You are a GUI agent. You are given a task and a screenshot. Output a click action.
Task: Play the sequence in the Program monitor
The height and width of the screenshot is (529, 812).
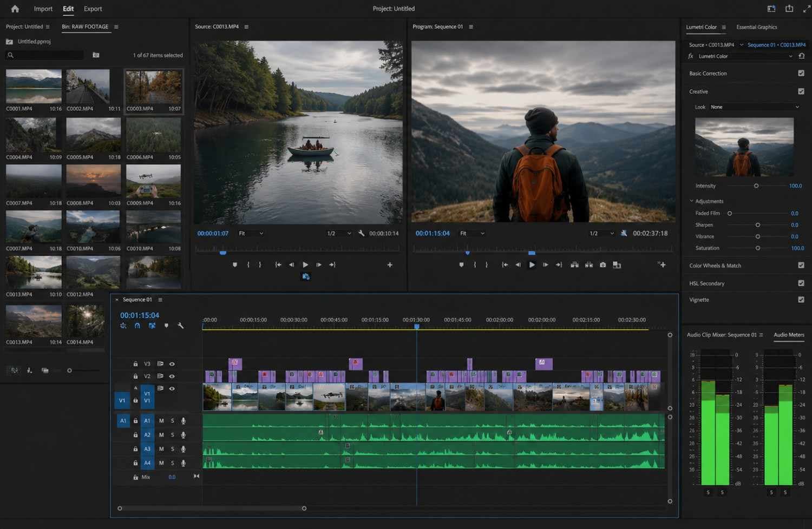click(x=532, y=264)
